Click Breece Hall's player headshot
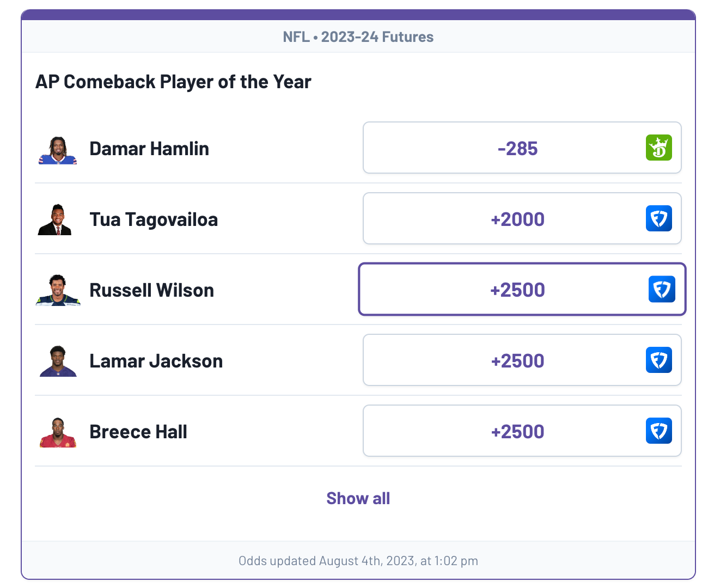The width and height of the screenshot is (708, 588). coord(58,432)
